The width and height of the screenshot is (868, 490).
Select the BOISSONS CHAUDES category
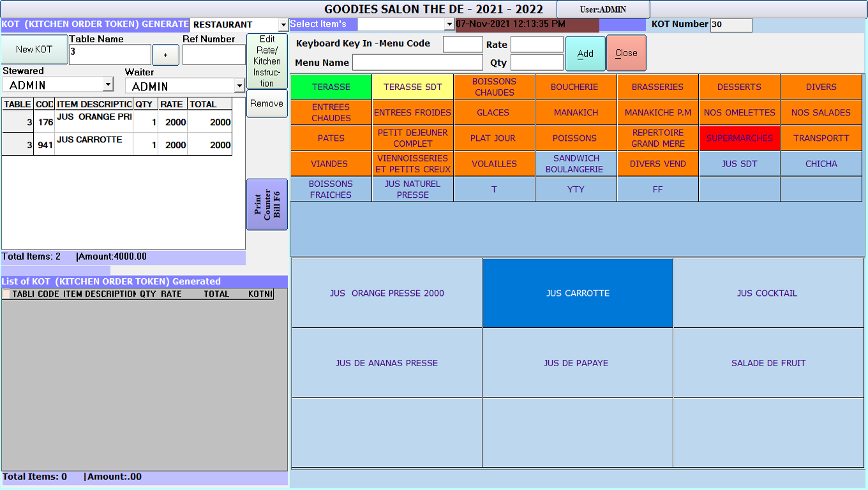point(494,87)
